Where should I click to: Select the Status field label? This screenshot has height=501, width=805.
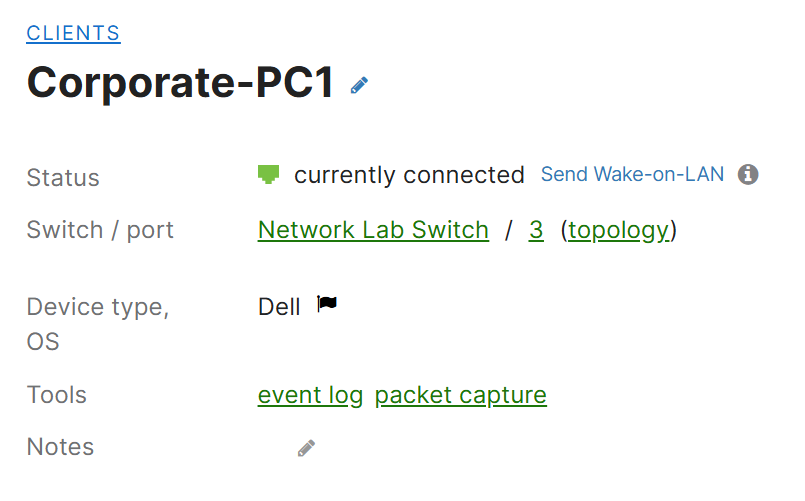click(x=63, y=178)
